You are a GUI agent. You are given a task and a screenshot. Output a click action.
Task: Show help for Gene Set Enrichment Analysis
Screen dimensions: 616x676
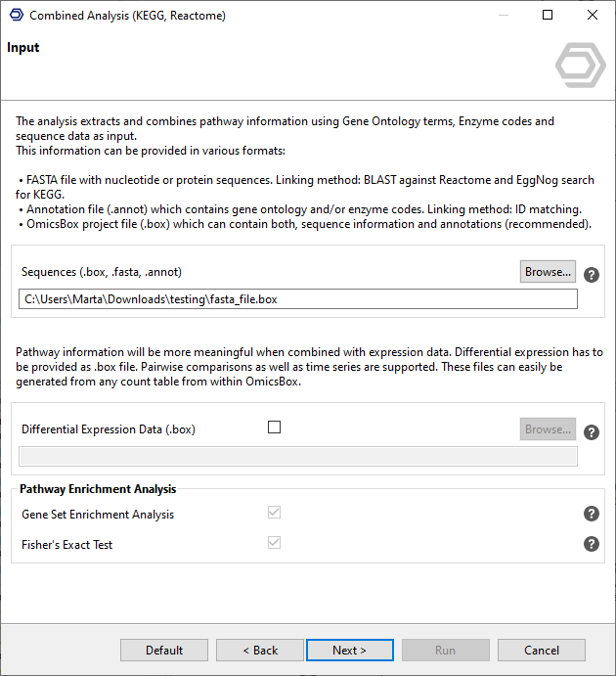(x=592, y=514)
